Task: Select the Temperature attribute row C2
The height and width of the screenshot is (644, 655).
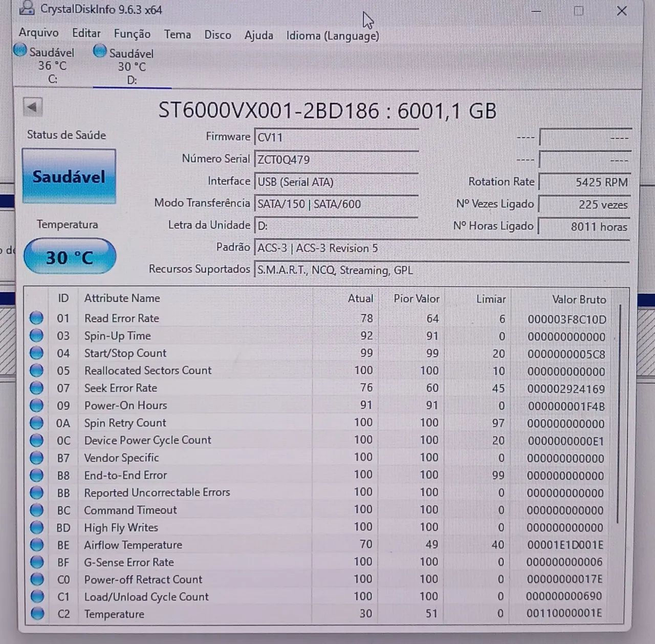Action: pos(317,613)
